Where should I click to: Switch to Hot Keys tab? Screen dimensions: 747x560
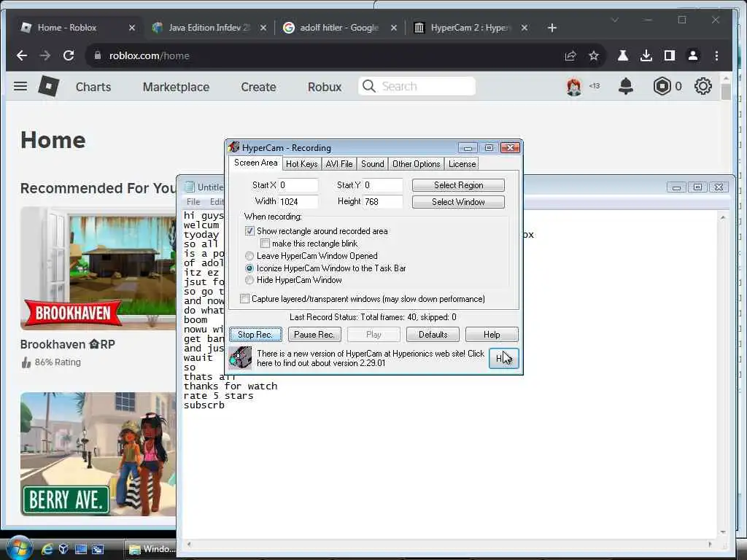tap(301, 164)
